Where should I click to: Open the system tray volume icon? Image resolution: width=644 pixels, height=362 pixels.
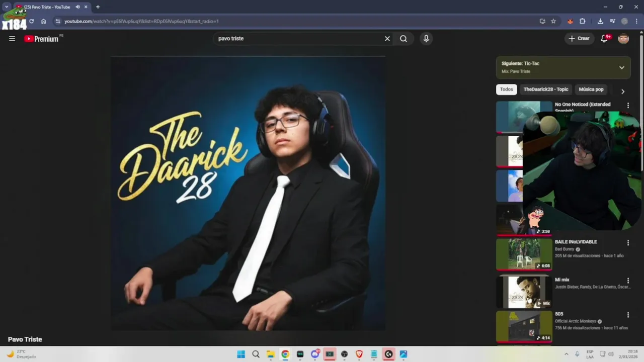(611, 354)
